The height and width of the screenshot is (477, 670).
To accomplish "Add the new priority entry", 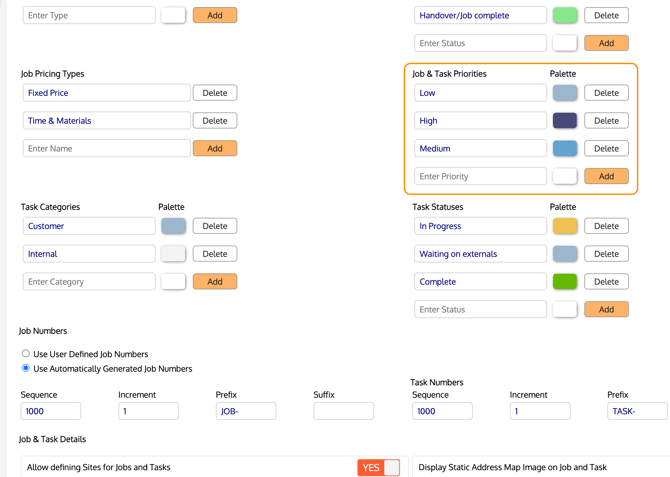I will (x=606, y=177).
